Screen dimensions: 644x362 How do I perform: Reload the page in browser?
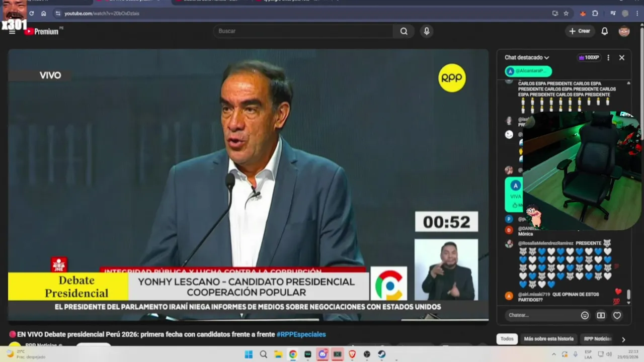tap(32, 14)
